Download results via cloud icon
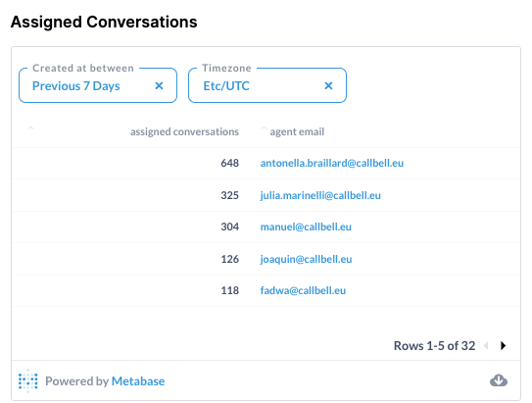532x403 pixels. [x=499, y=380]
